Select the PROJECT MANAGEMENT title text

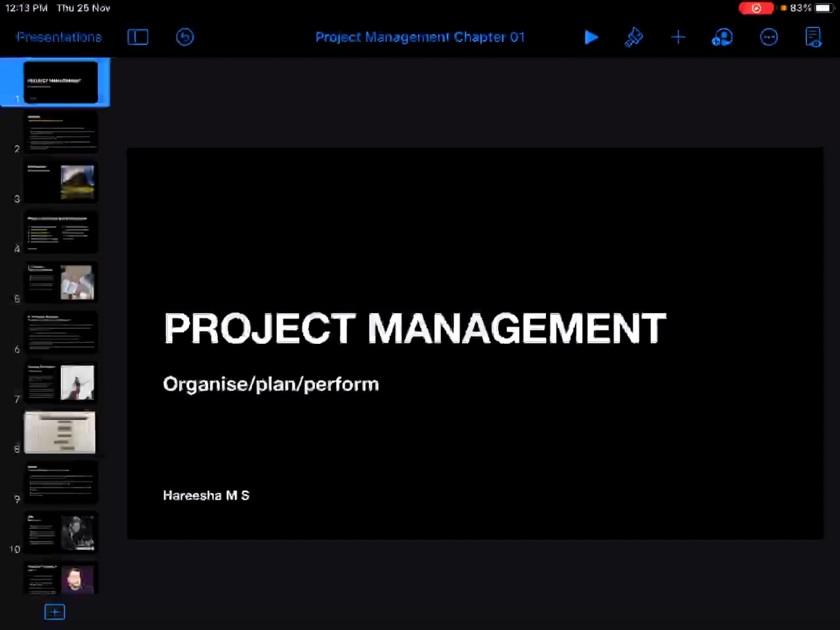[x=415, y=328]
